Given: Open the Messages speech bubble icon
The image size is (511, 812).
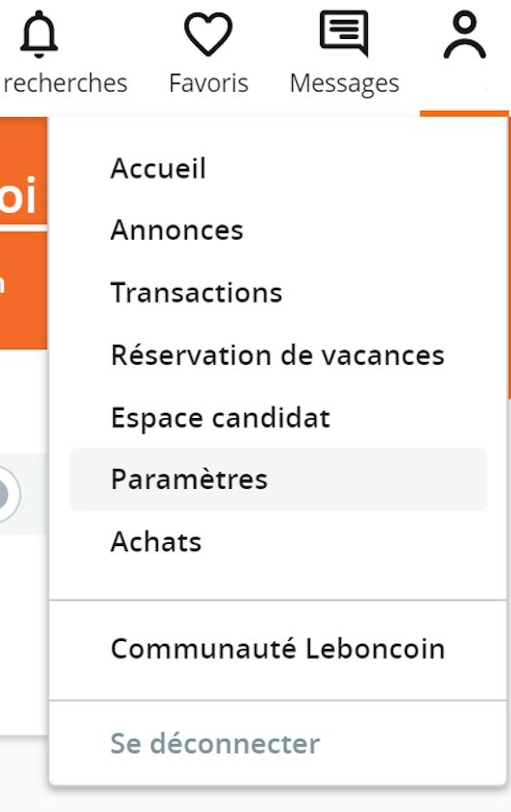Looking at the screenshot, I should tap(344, 33).
